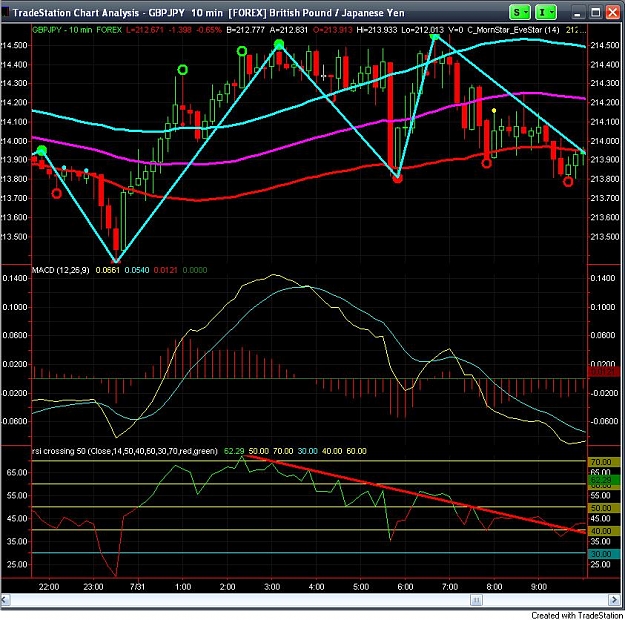Click the 'L=212.671' last price value

(x=145, y=30)
